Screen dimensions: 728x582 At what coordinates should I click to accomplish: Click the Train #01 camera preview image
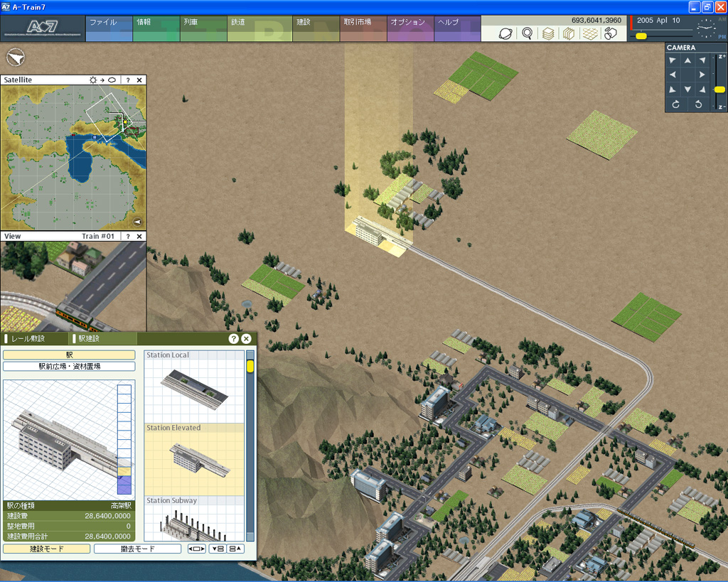pyautogui.click(x=73, y=286)
